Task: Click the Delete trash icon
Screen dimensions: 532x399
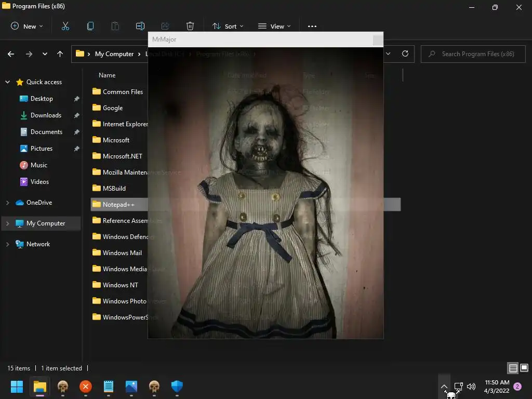Action: tap(190, 26)
